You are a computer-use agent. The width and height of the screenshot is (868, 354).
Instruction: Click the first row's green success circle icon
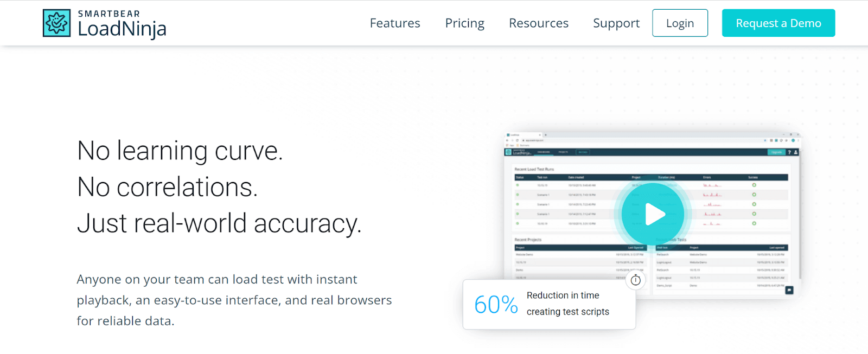(x=754, y=185)
